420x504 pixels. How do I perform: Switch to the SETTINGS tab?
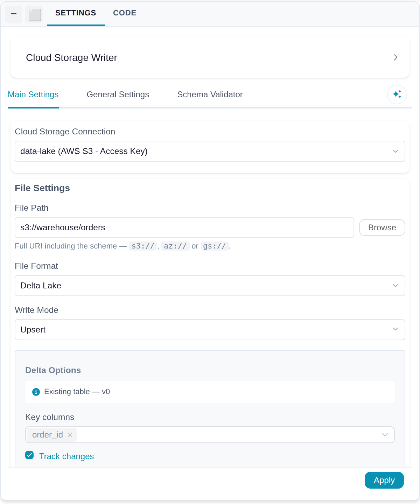pos(76,13)
